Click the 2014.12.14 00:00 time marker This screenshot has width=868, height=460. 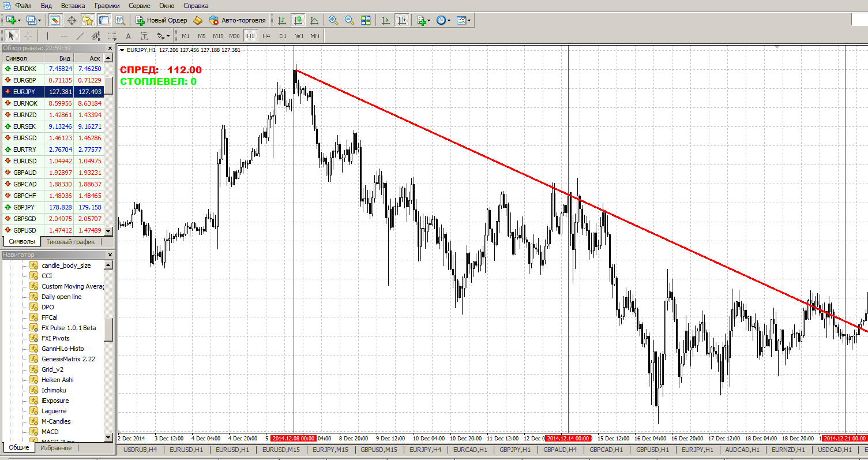pos(568,439)
